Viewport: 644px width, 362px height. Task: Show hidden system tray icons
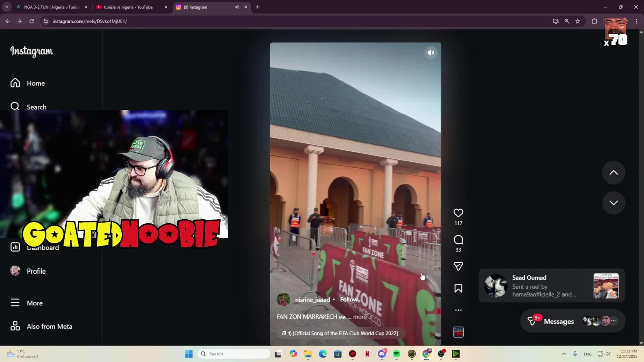(564, 354)
